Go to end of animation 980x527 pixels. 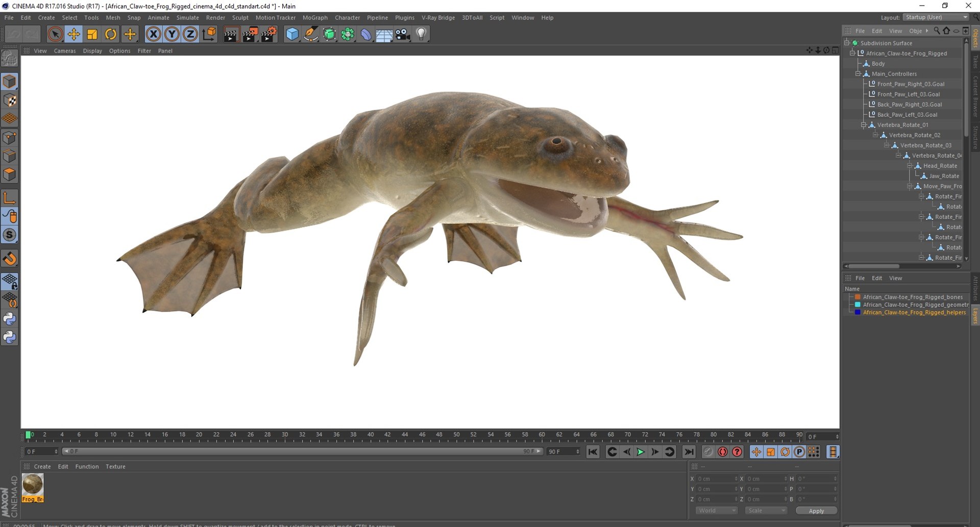689,452
